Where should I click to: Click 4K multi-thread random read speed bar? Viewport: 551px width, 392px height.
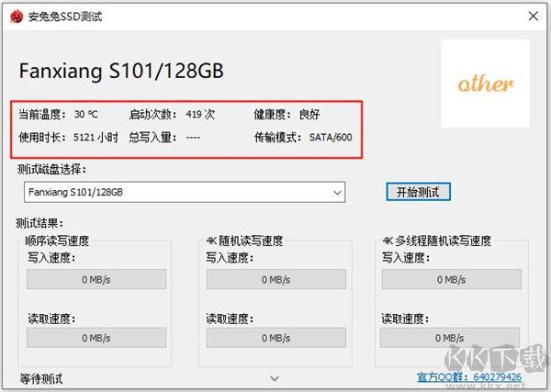(x=453, y=338)
